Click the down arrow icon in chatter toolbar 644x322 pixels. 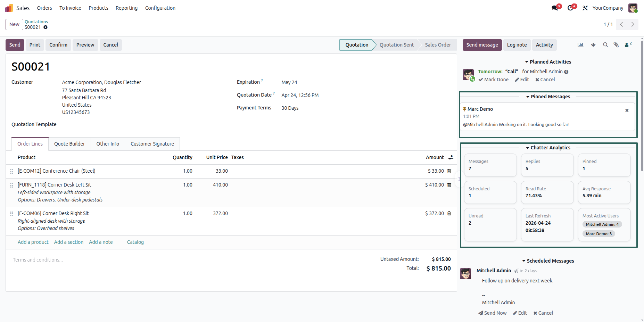tap(593, 45)
